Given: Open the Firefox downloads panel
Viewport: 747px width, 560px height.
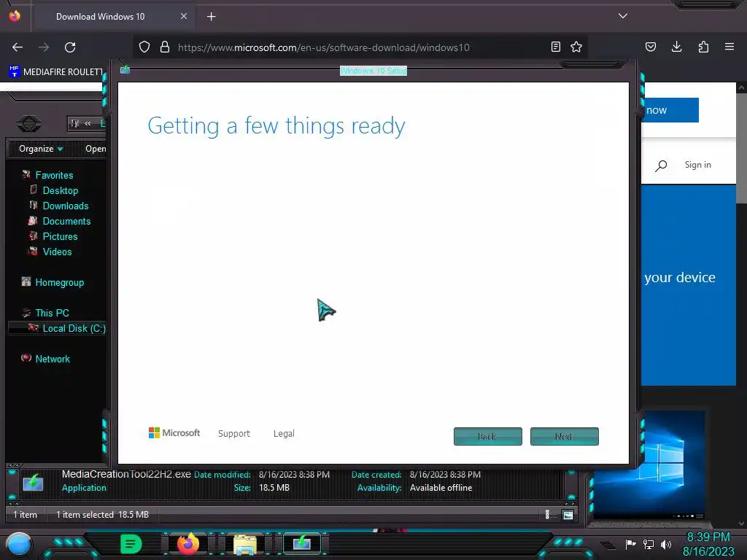Looking at the screenshot, I should click(676, 47).
